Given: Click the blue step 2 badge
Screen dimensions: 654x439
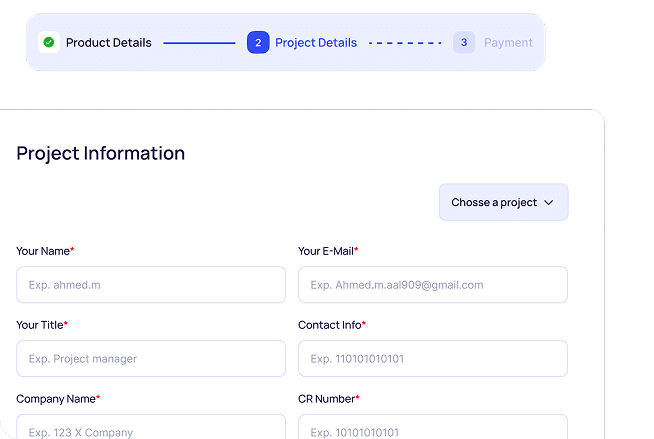Looking at the screenshot, I should [x=258, y=42].
